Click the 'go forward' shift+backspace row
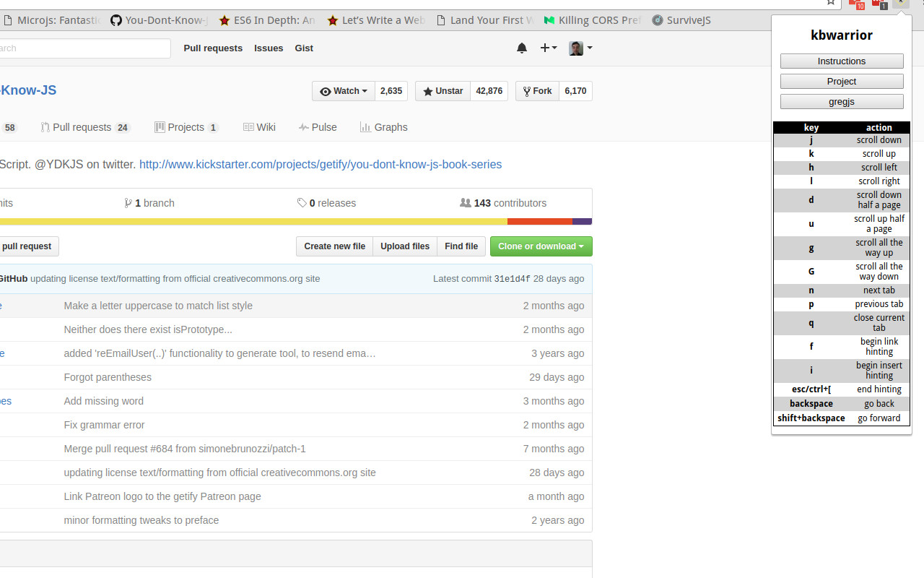924x578 pixels. (x=842, y=418)
